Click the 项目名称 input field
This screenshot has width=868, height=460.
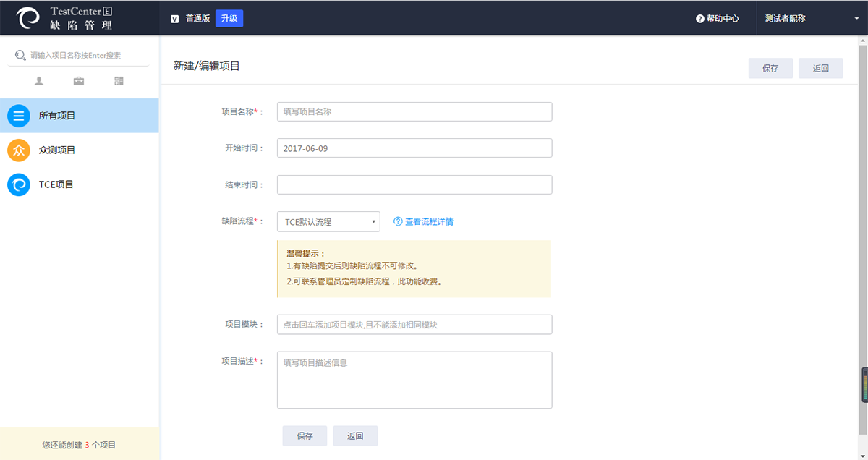click(x=414, y=111)
